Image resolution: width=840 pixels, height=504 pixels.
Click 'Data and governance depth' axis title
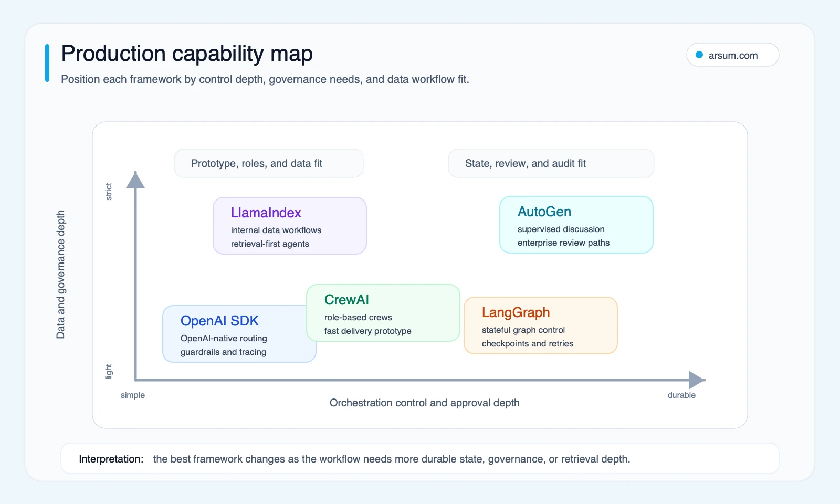pos(61,275)
